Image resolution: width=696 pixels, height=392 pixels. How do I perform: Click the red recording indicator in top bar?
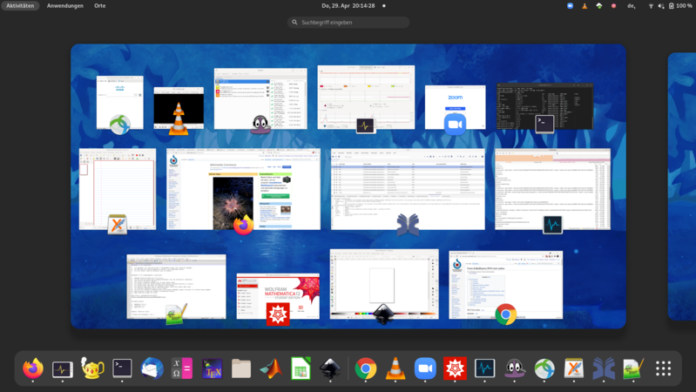614,6
